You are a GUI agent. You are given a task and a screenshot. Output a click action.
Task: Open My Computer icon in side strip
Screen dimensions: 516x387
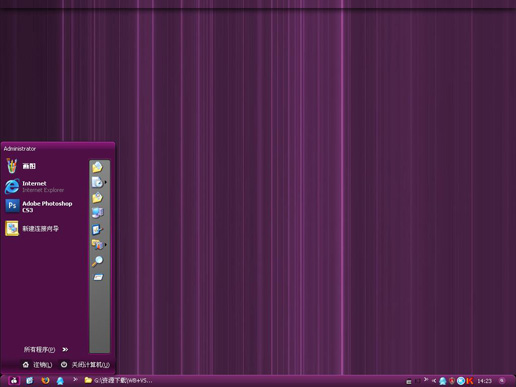click(98, 212)
